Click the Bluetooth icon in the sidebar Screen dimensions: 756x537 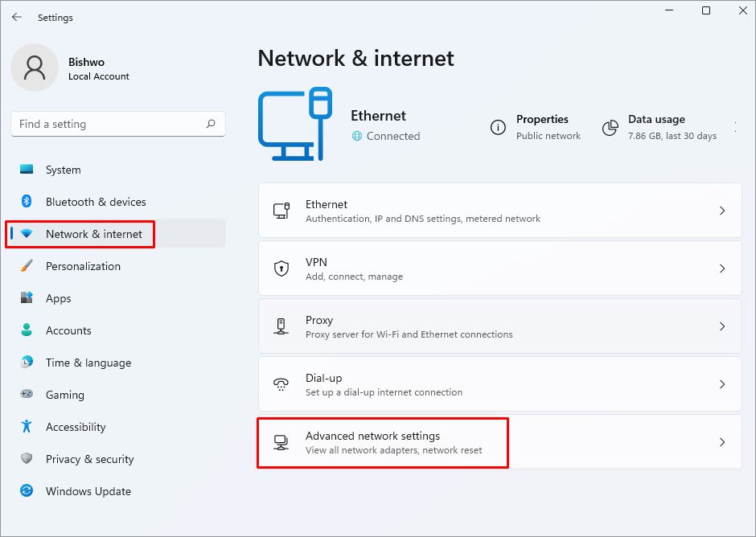tap(27, 202)
